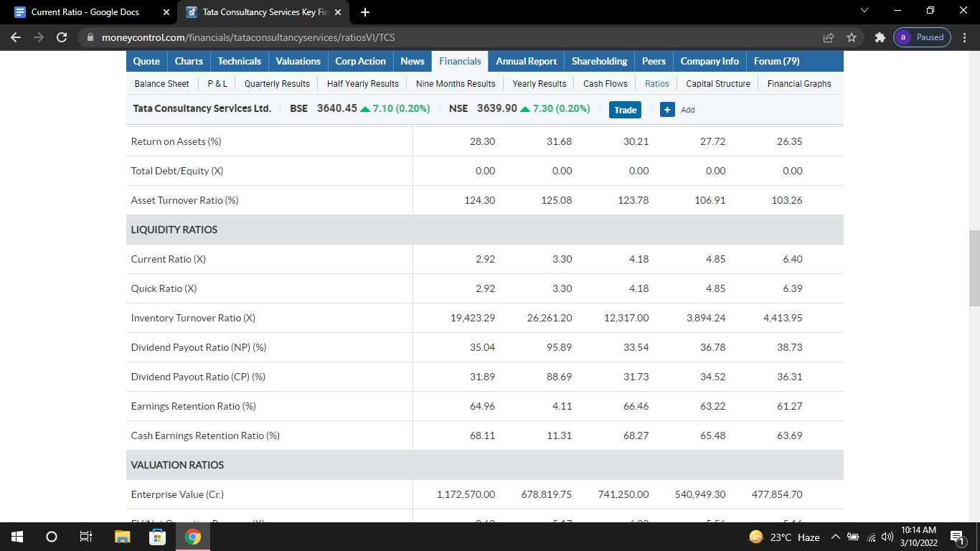This screenshot has height=551, width=980.
Task: Open the News tab
Action: [413, 61]
